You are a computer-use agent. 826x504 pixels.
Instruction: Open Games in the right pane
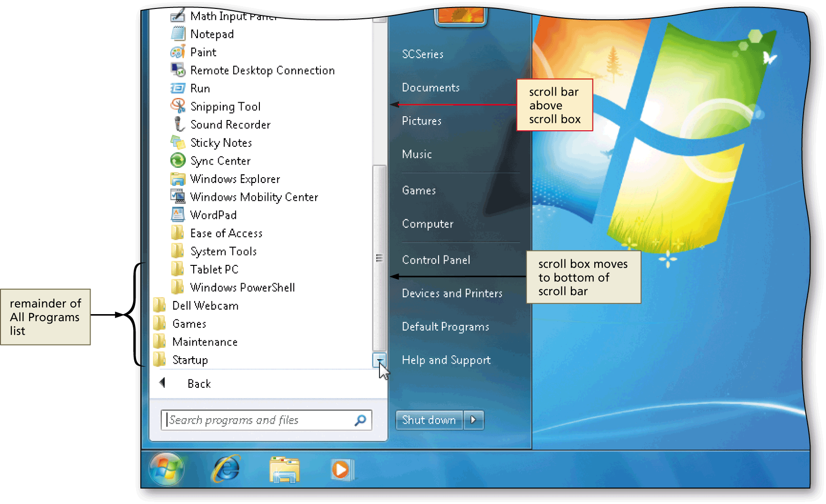tap(419, 190)
